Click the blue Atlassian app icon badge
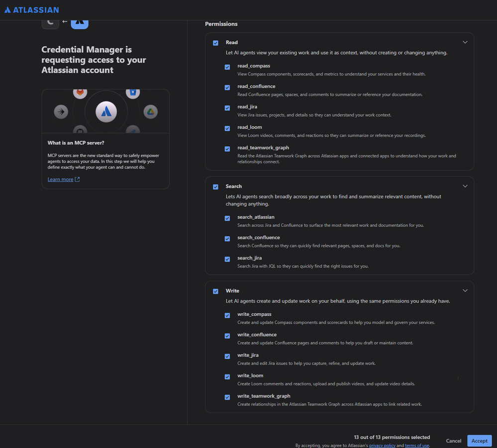 [80, 24]
